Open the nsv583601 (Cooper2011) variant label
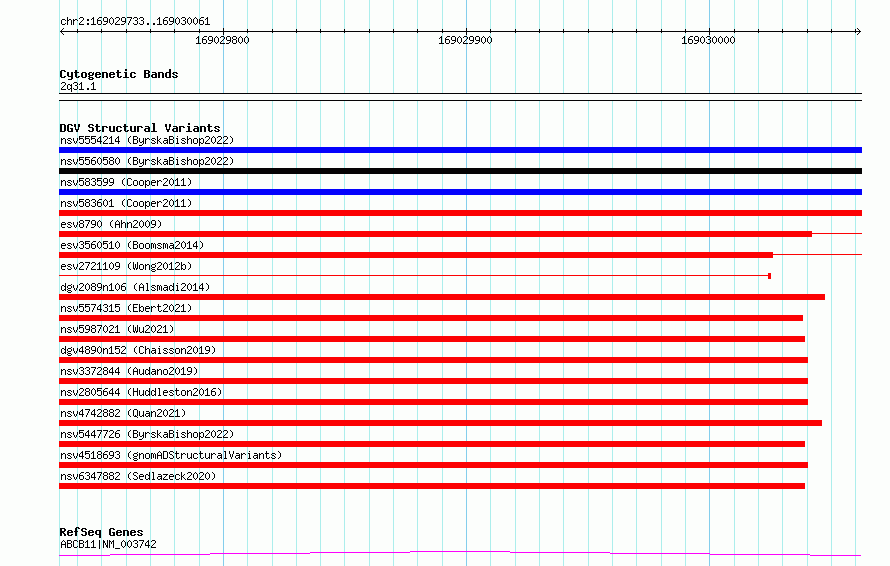The width and height of the screenshot is (890, 566). [x=126, y=203]
